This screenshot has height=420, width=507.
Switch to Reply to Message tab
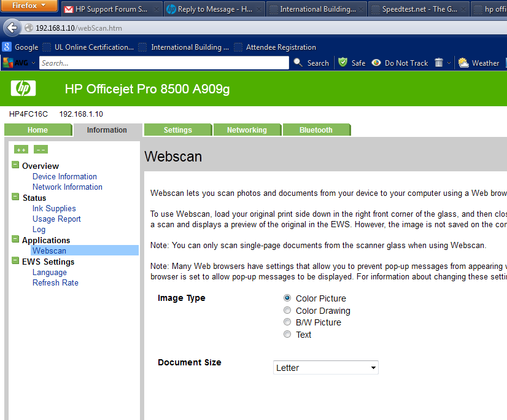(x=214, y=9)
